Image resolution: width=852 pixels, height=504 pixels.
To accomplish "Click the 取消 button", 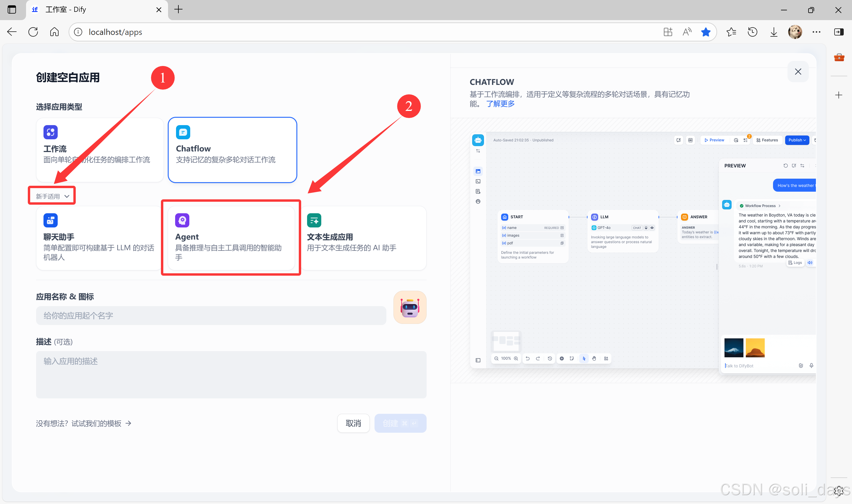I will point(353,423).
